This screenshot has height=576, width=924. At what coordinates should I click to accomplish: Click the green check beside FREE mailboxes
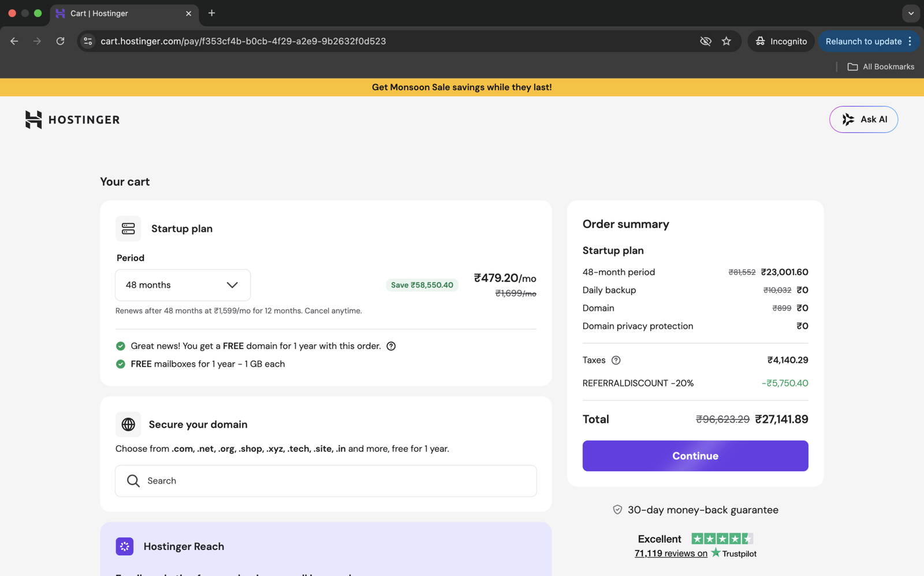pos(121,364)
